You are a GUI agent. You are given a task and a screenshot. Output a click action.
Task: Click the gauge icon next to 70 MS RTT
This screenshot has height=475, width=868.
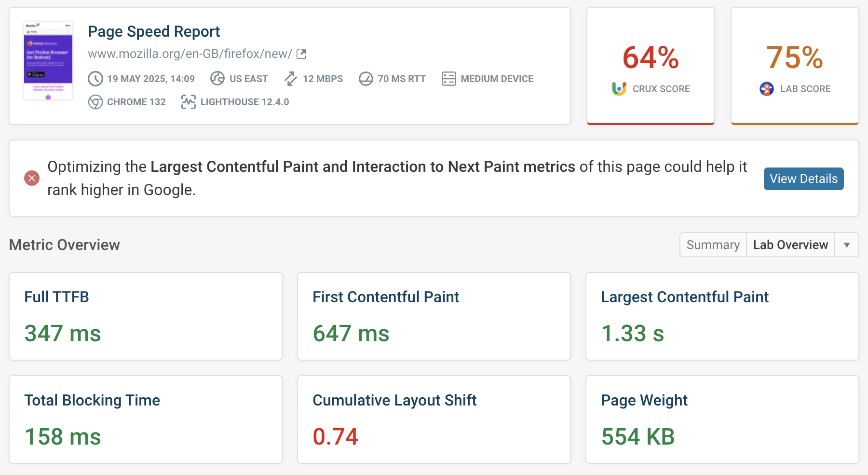click(x=366, y=78)
